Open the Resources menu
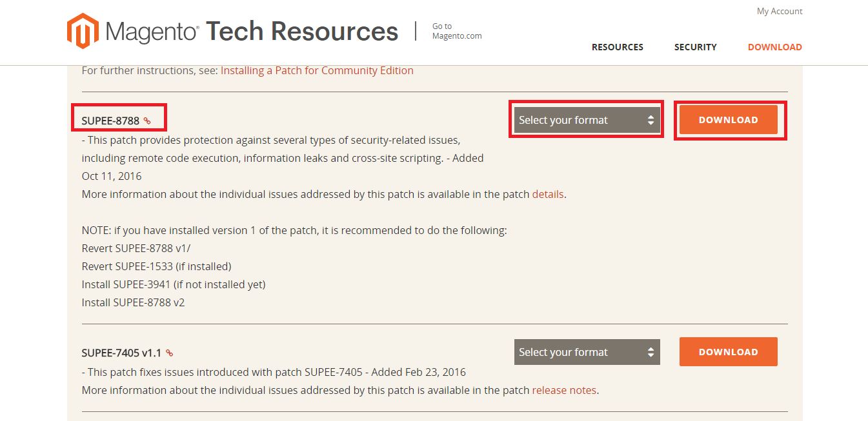868x421 pixels. (x=618, y=47)
